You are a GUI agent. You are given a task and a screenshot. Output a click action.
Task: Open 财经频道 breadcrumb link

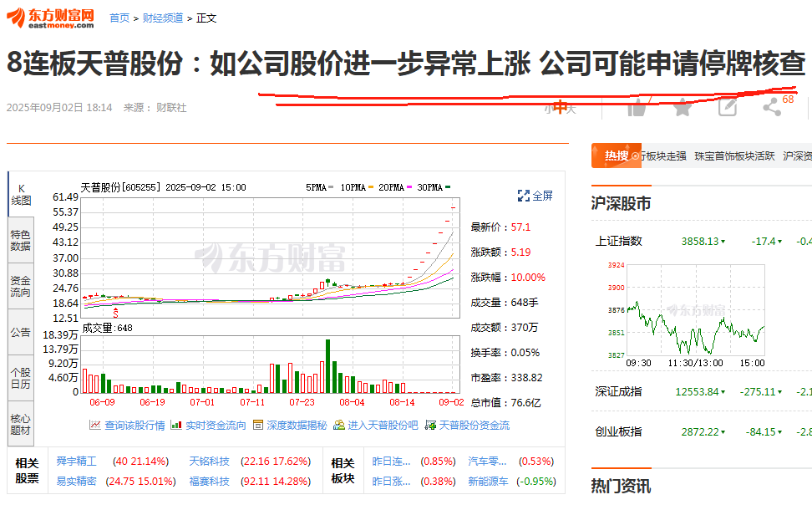pos(163,18)
